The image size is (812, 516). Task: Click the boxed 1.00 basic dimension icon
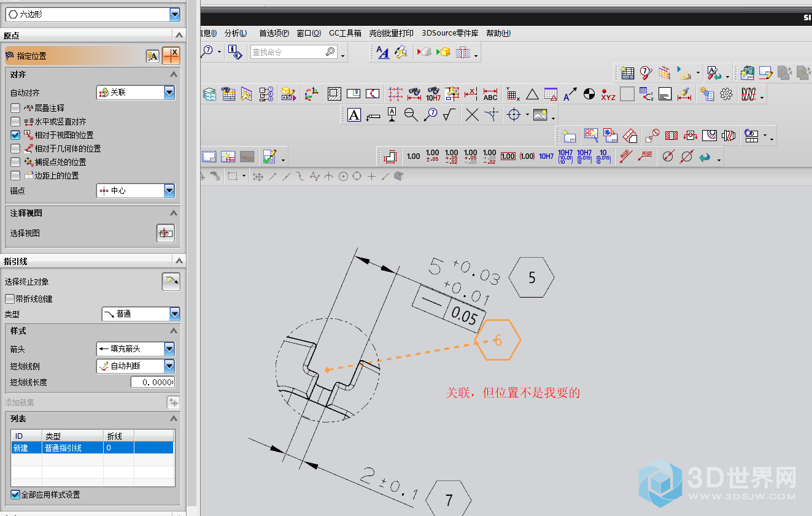(x=508, y=156)
